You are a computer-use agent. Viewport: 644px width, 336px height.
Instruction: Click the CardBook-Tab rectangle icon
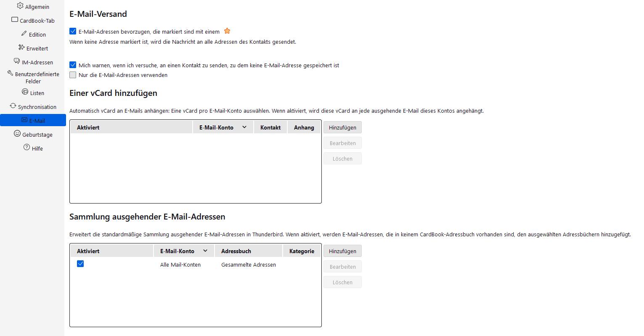15,20
